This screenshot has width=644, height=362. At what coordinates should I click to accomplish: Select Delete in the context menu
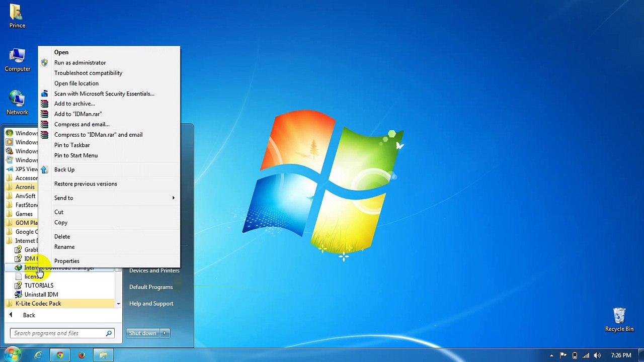pos(109,236)
